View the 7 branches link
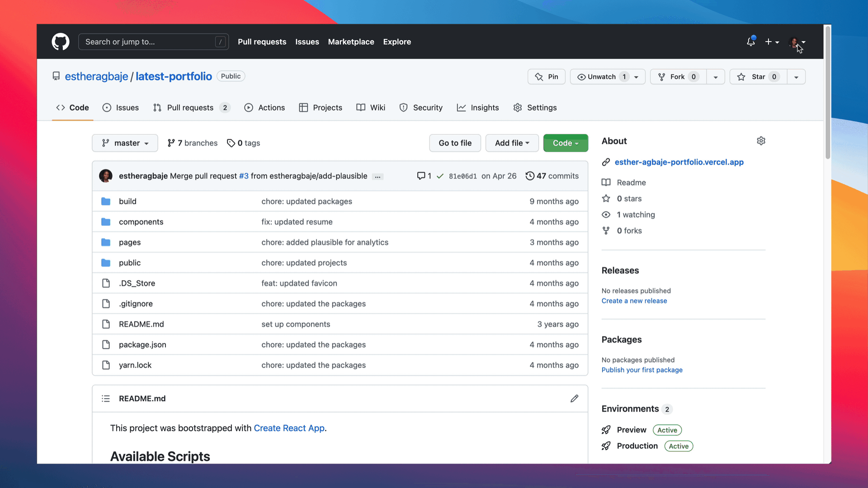Image resolution: width=868 pixels, height=488 pixels. pyautogui.click(x=192, y=143)
